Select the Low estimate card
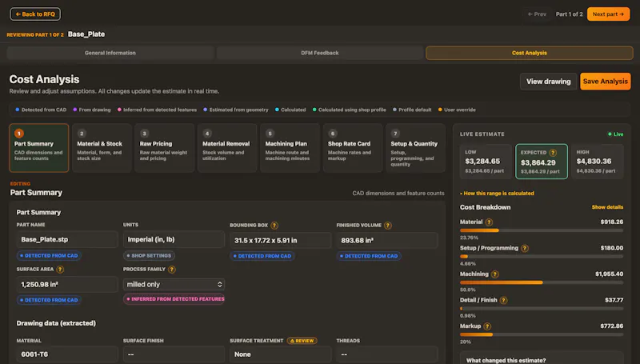The image size is (640, 364). [x=486, y=162]
